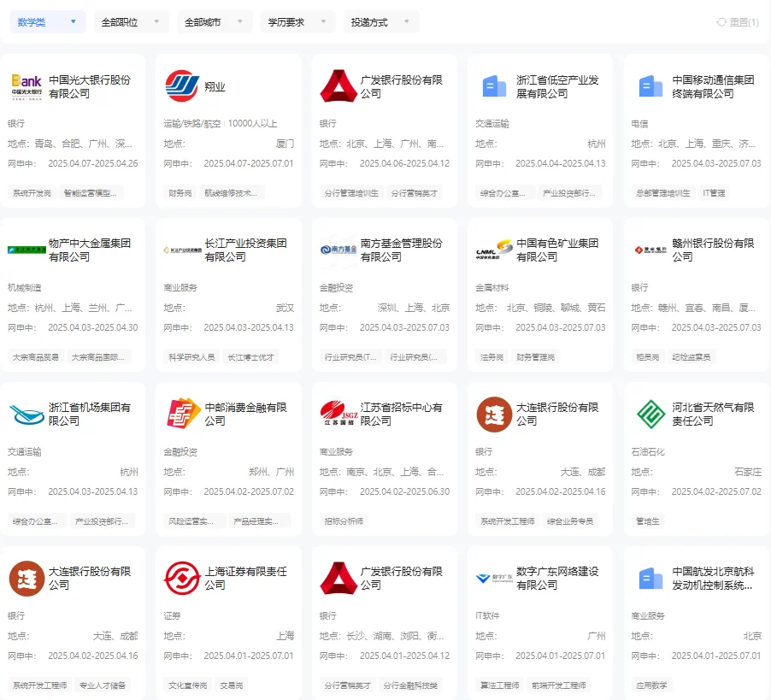Open 数字广东网络建设有限公司 company title
The image size is (771, 700).
(x=557, y=578)
